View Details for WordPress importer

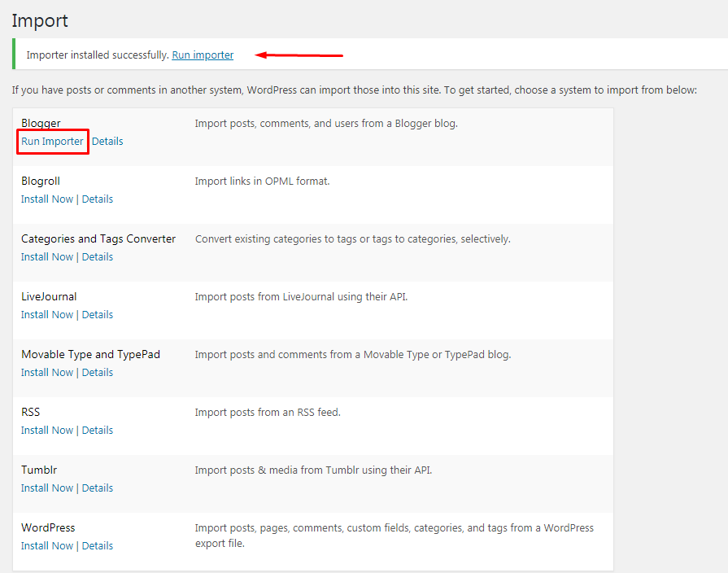click(98, 545)
